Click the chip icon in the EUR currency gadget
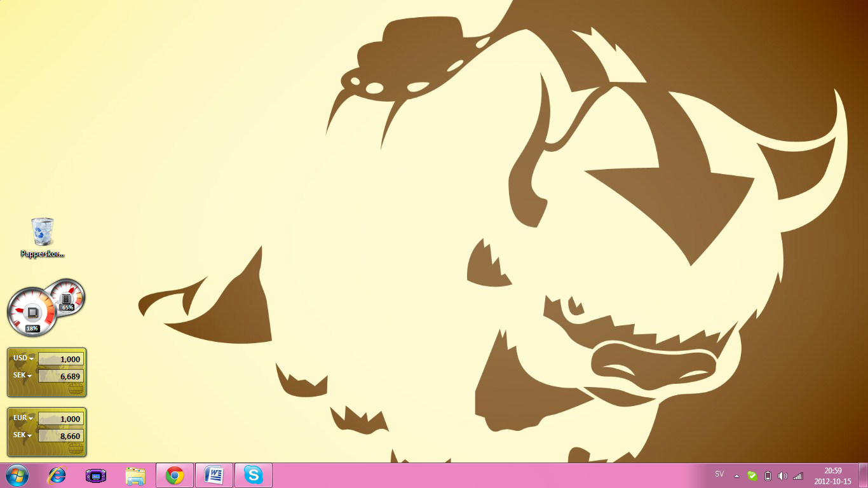The image size is (868, 488). [76, 449]
